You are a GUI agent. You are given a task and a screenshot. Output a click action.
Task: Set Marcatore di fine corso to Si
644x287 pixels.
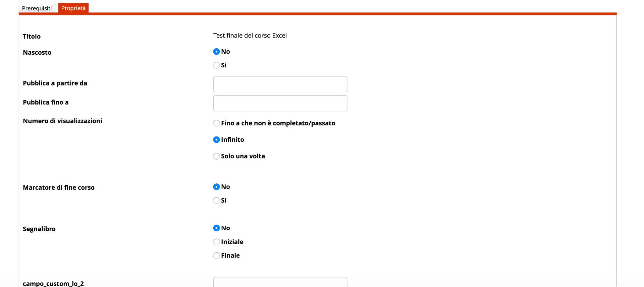(x=216, y=200)
